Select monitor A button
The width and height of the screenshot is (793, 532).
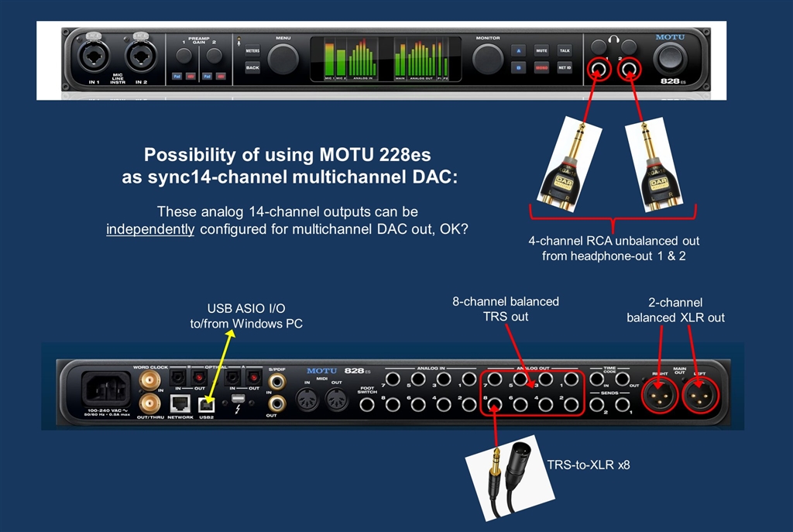coord(518,50)
